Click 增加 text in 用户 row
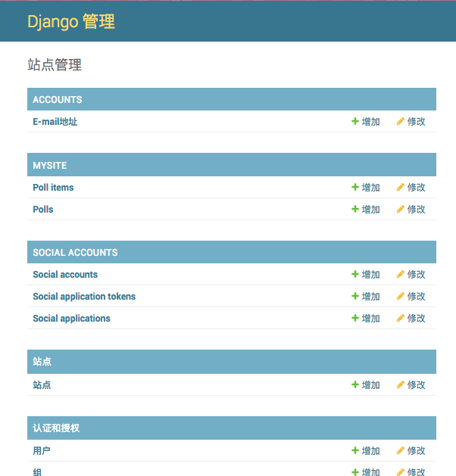Screen dimensions: 456x476 click(x=371, y=450)
